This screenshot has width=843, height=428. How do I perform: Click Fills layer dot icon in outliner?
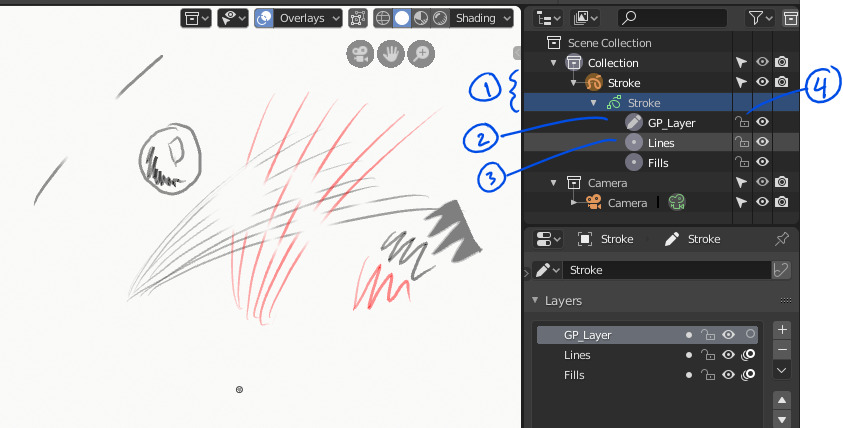tap(634, 162)
